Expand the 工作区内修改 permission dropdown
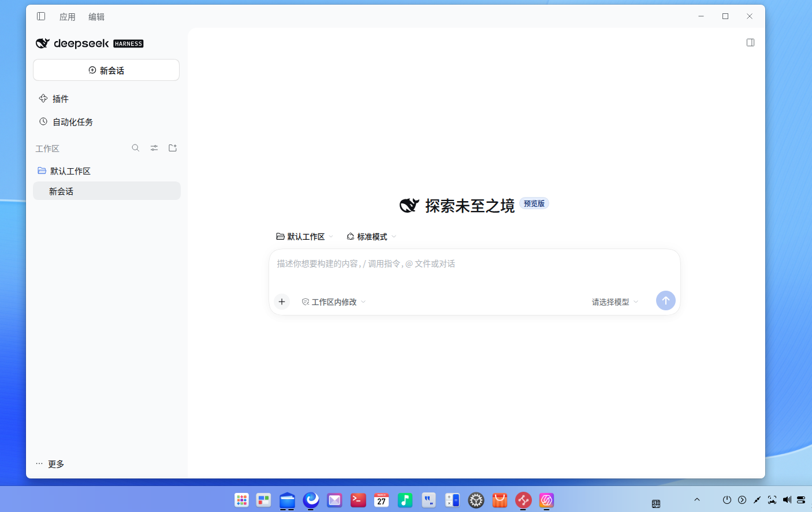Screen dimensions: 812x512 pos(334,302)
